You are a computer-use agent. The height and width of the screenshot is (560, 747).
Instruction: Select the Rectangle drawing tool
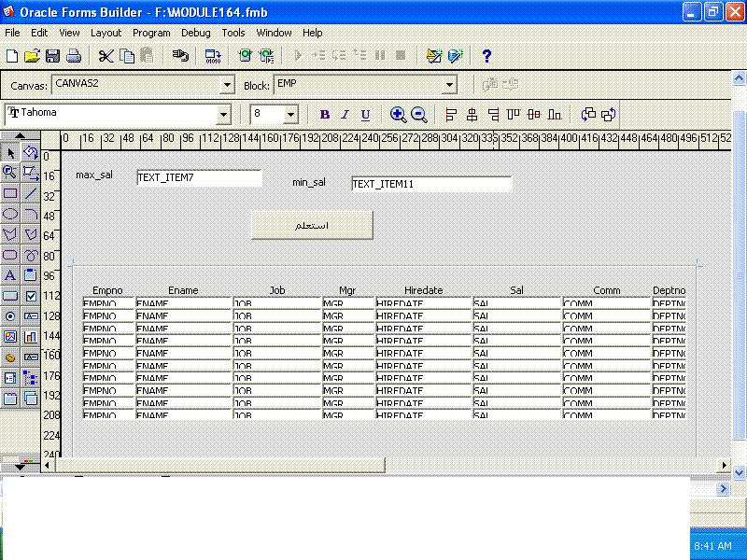(x=10, y=193)
